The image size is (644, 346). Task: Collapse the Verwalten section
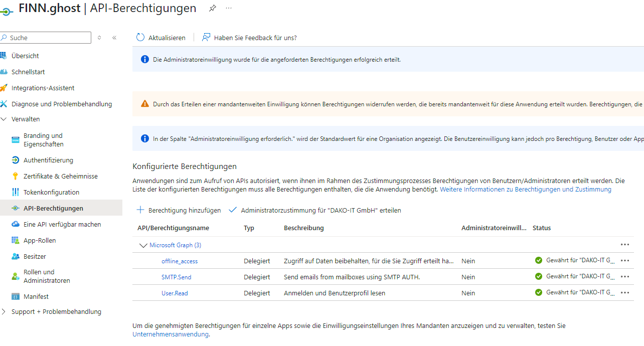(4, 119)
